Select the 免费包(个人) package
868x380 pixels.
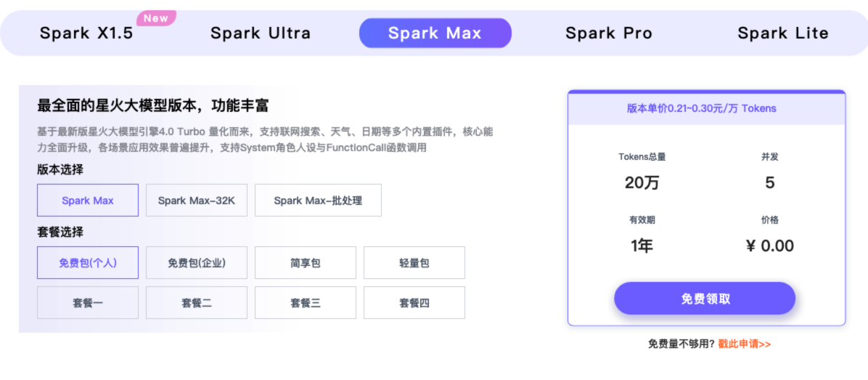(88, 263)
